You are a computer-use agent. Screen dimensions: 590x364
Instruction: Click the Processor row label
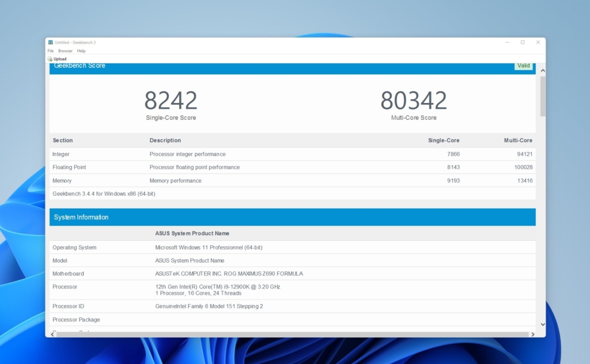click(65, 287)
